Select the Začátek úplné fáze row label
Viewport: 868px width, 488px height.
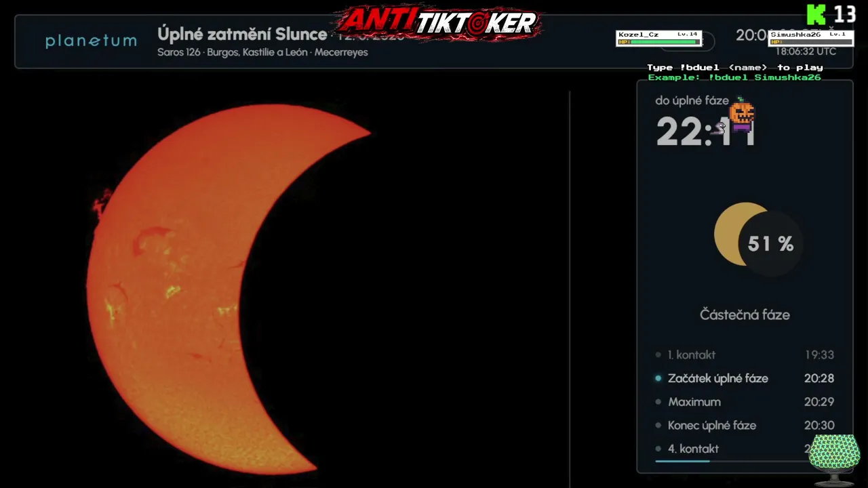point(717,378)
